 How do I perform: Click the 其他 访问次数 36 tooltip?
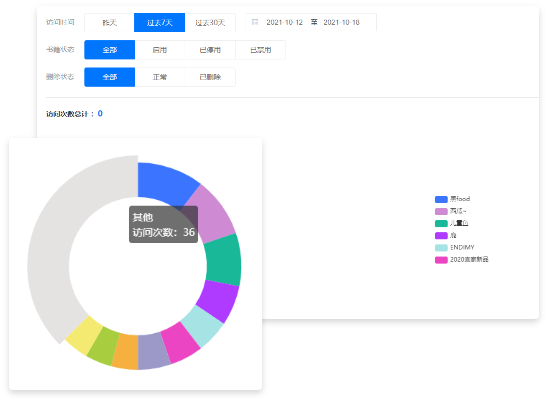click(163, 224)
